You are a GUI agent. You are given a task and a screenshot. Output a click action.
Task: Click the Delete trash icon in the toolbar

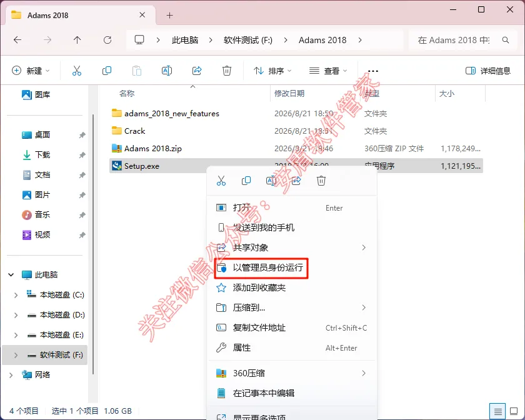[x=227, y=71]
